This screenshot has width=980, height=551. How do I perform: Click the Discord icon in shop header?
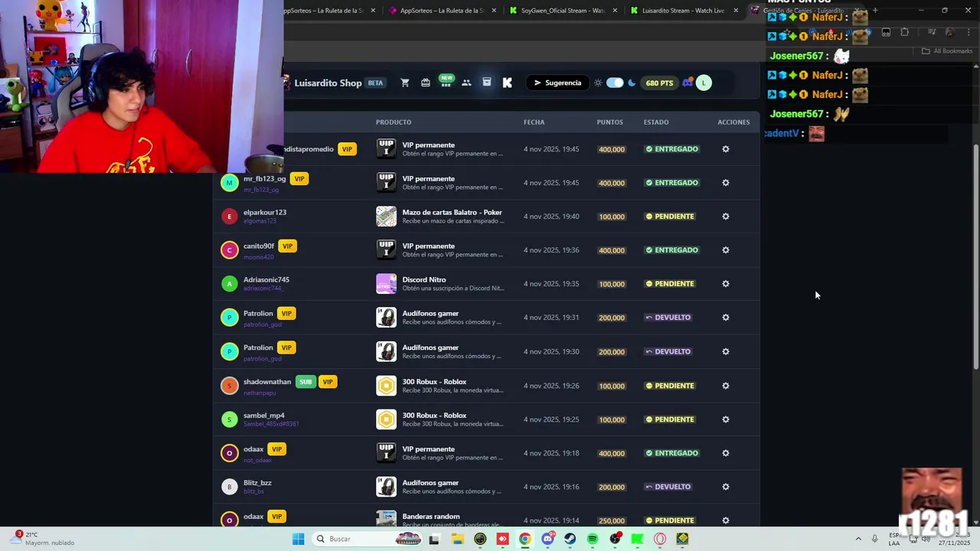tap(688, 83)
